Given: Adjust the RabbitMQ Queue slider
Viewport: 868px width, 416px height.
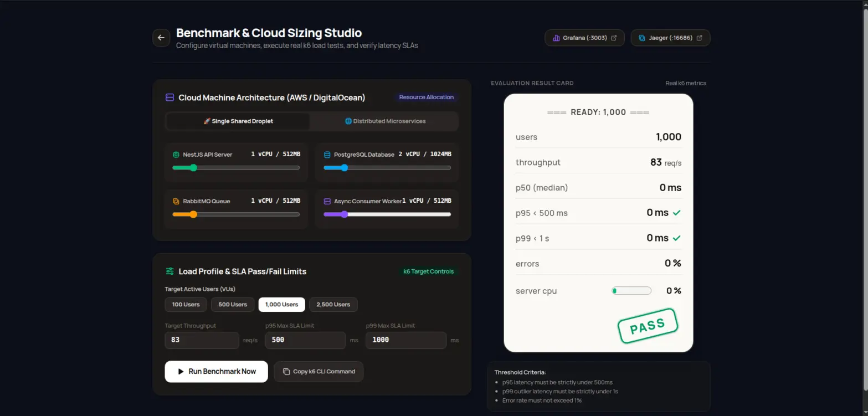Looking at the screenshot, I should [x=236, y=214].
